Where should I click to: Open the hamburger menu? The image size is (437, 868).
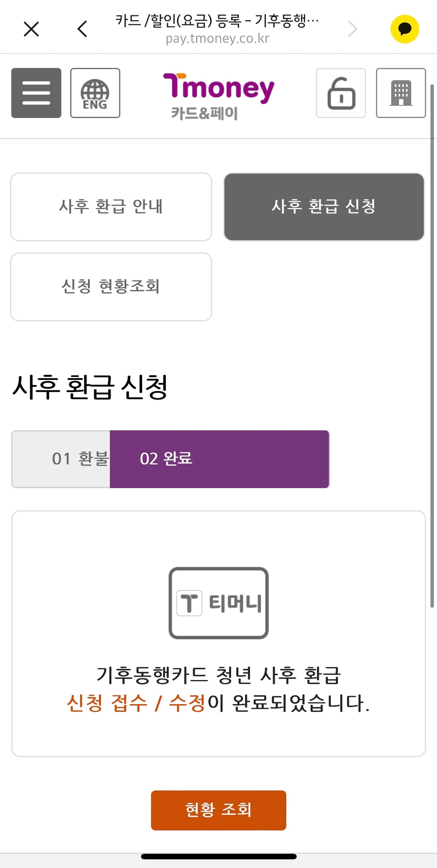[36, 93]
